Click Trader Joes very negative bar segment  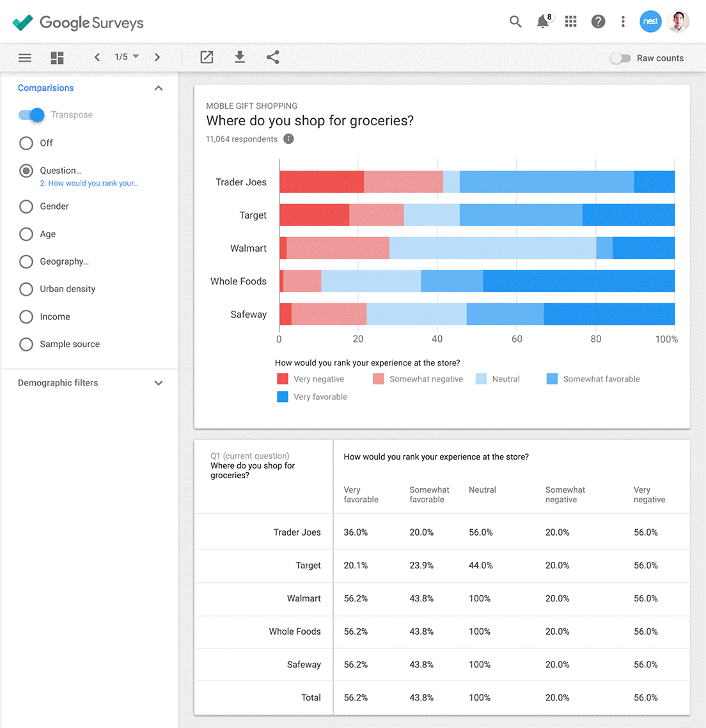pos(322,182)
